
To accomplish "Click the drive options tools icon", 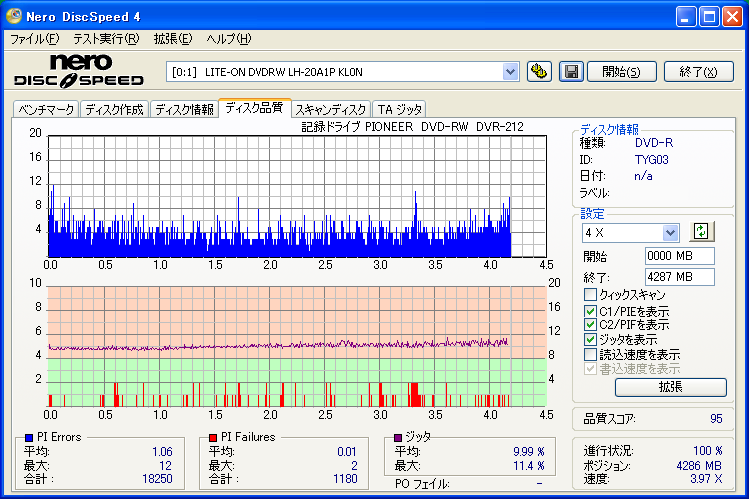I will click(539, 72).
